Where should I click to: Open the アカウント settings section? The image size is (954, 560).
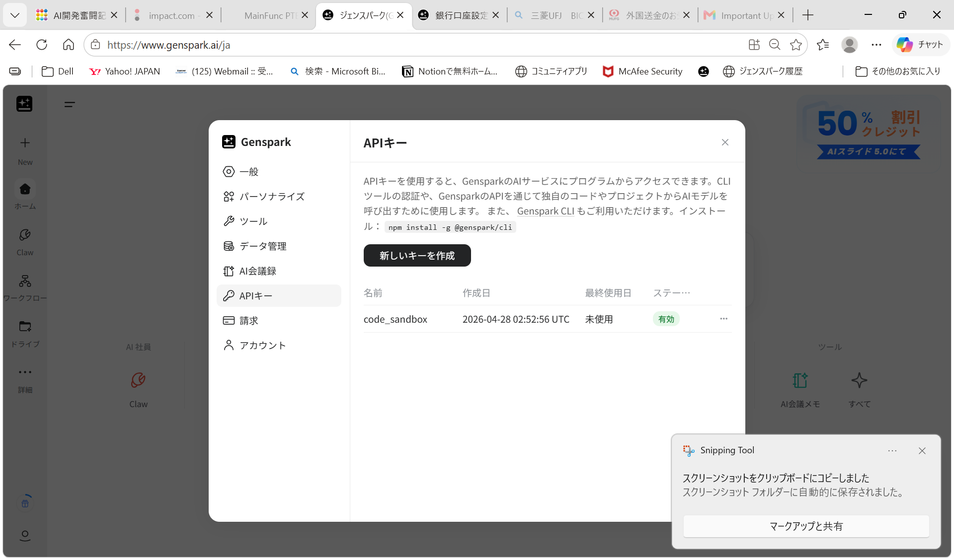pos(279,346)
